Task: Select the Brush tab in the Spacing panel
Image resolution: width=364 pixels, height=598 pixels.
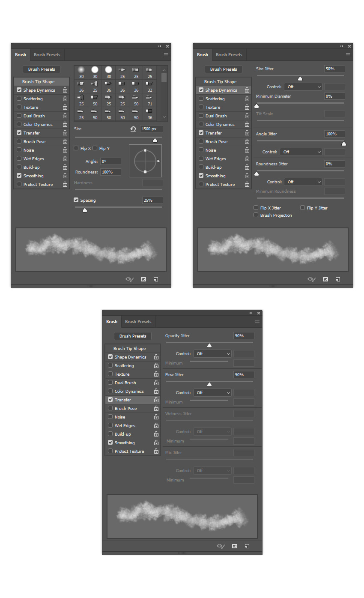Action: pyautogui.click(x=21, y=55)
